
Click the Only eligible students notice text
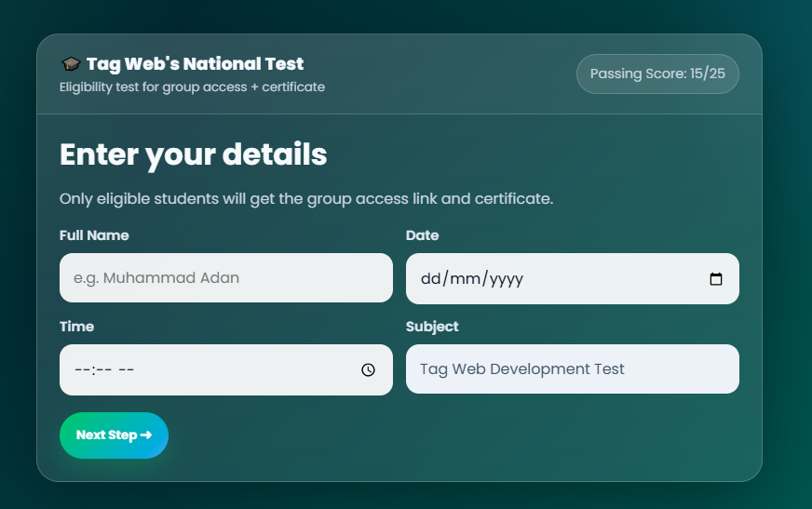pos(306,199)
